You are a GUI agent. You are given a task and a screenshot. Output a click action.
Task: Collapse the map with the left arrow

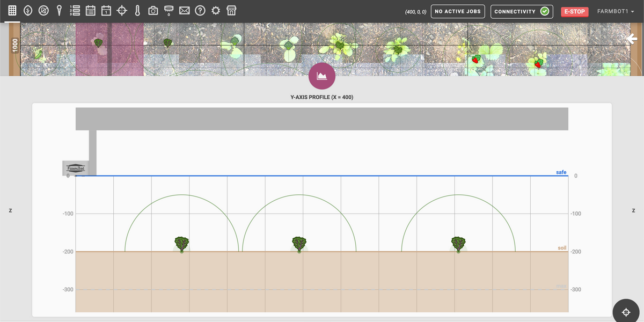631,38
